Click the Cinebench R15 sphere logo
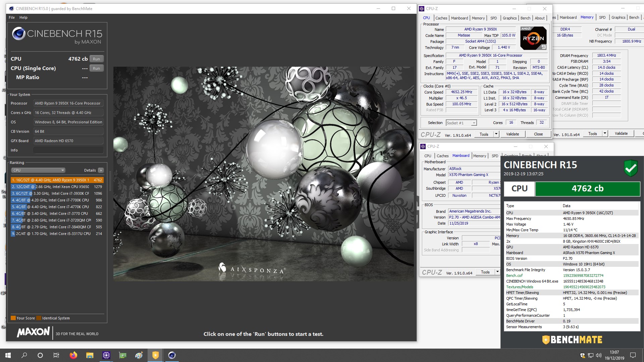644x362 pixels. [19, 34]
